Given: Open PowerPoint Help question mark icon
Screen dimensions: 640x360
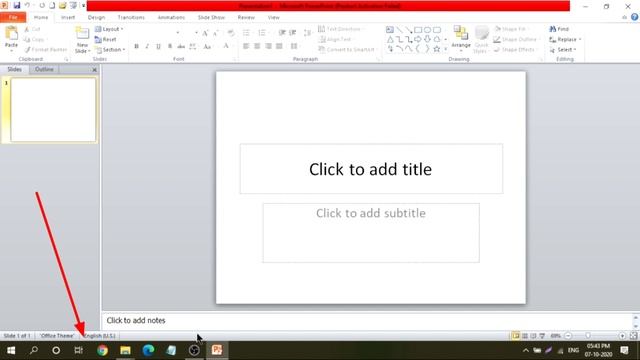Looking at the screenshot, I should click(634, 17).
